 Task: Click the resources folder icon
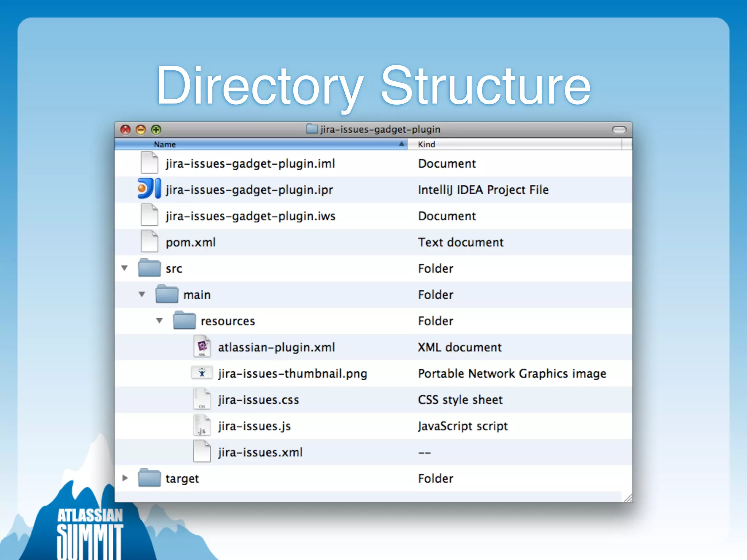click(184, 320)
